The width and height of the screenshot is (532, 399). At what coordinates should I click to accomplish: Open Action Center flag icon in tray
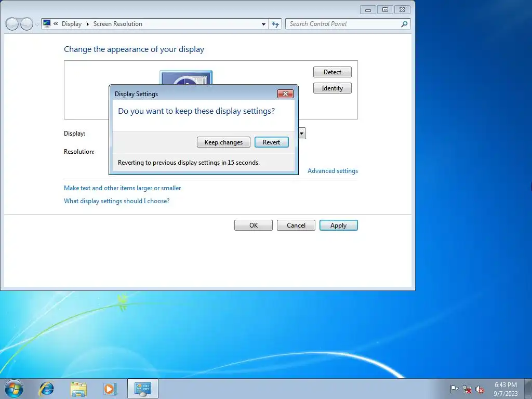(x=454, y=389)
